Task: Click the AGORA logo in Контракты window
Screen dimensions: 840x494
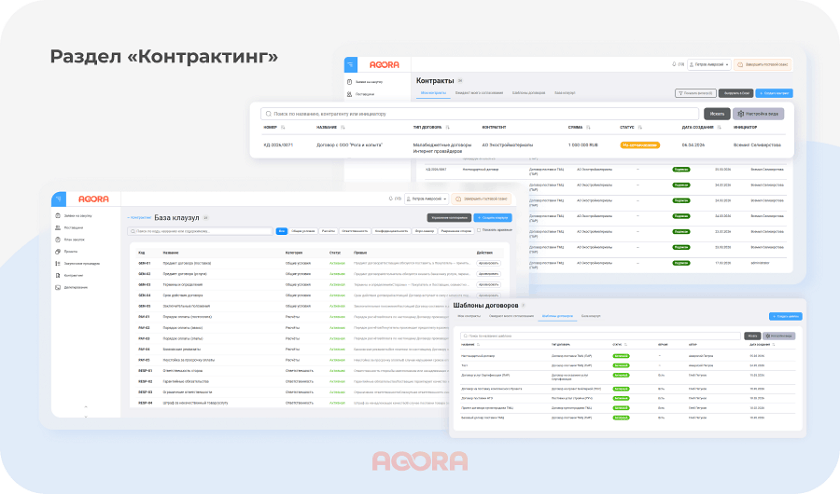Action: click(x=384, y=65)
